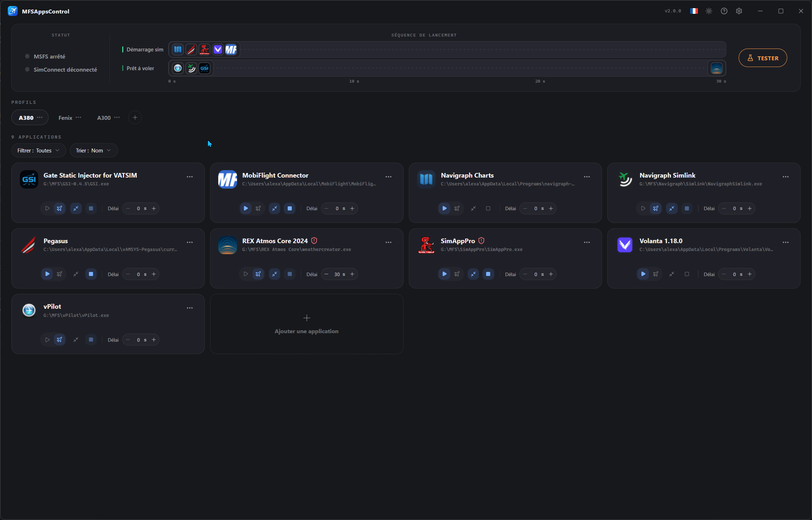This screenshot has width=812, height=520.
Task: Open the three-dot menu on SimAppPro card
Action: (587, 242)
